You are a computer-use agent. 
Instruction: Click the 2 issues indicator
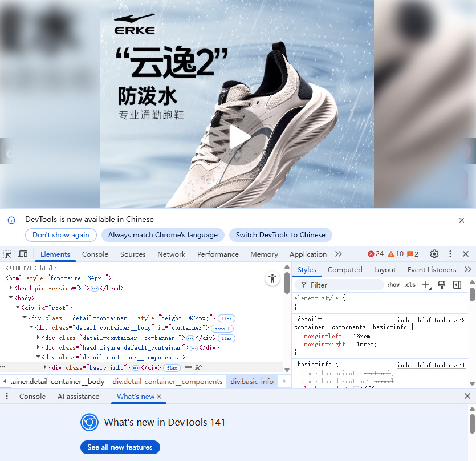pyautogui.click(x=413, y=254)
